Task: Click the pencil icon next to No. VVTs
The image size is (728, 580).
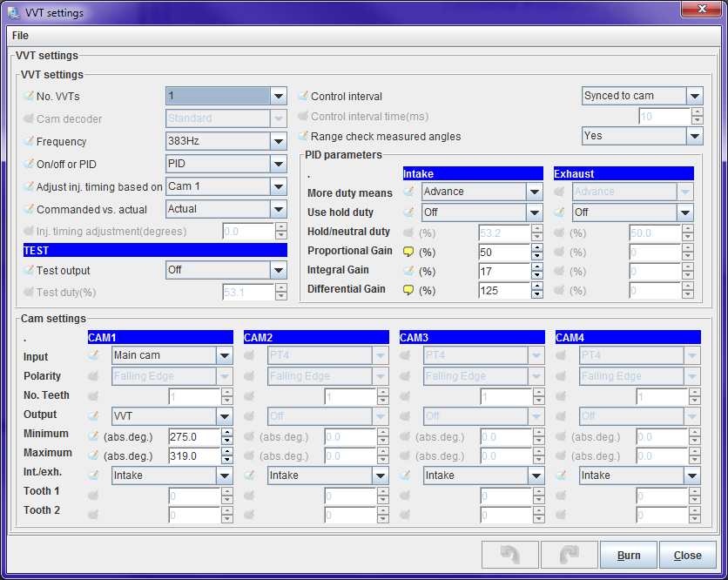Action: click(29, 96)
